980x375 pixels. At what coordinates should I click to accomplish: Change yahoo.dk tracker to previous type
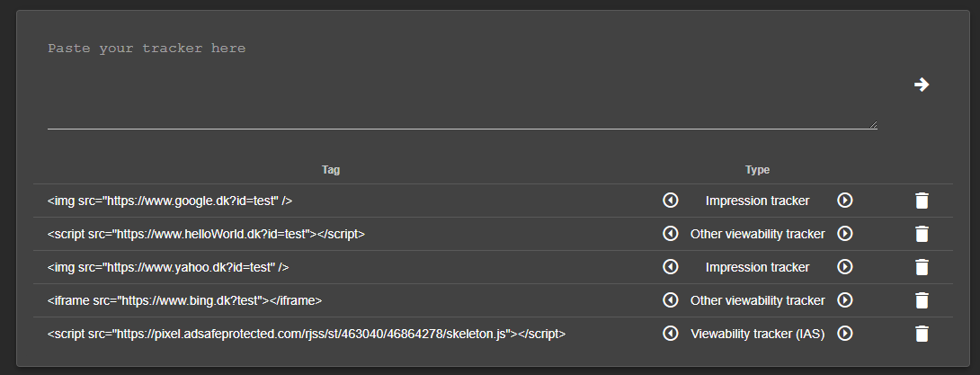[x=670, y=267]
